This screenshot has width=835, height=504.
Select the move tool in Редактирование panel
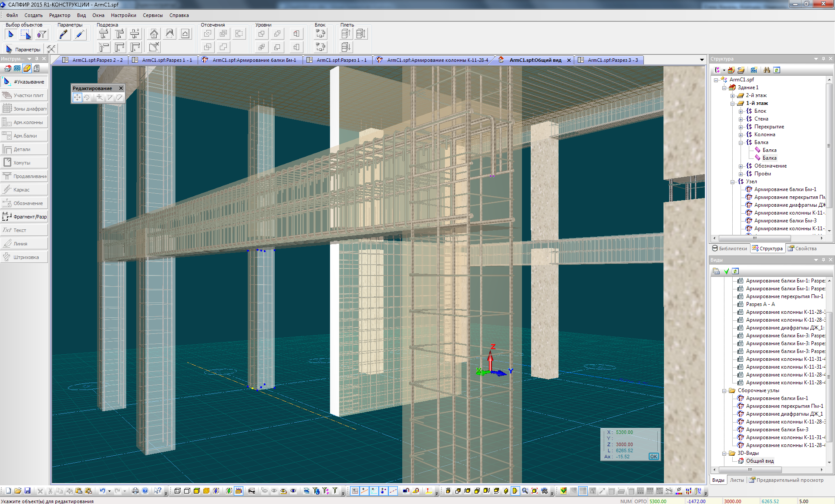[x=77, y=97]
